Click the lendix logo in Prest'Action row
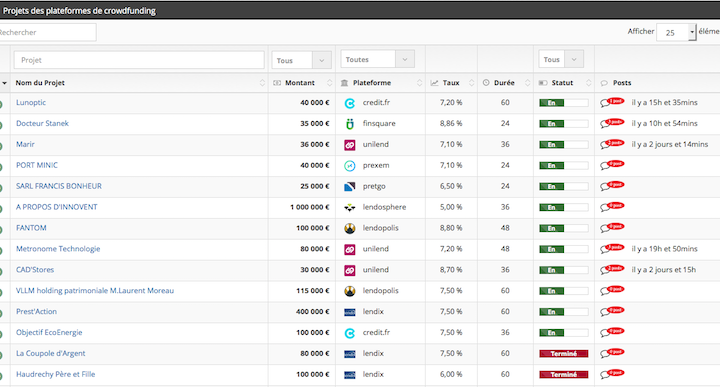Screen dimensions: 720x387 (349, 312)
